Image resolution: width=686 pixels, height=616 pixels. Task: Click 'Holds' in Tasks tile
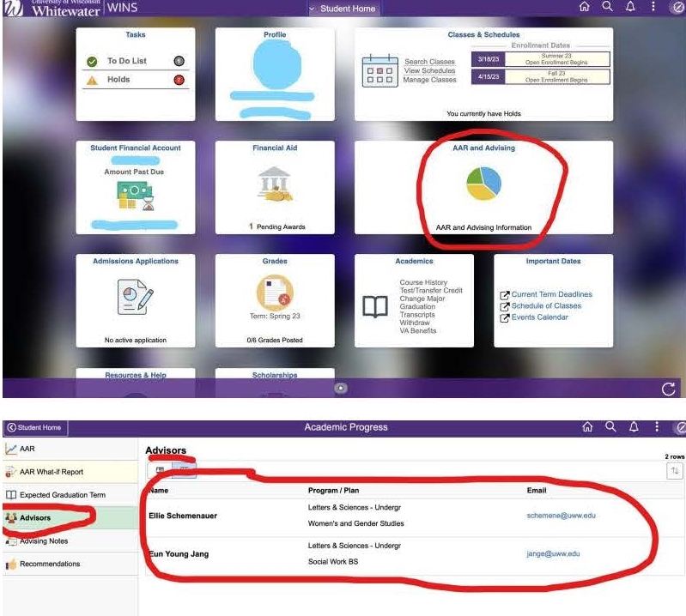click(118, 79)
